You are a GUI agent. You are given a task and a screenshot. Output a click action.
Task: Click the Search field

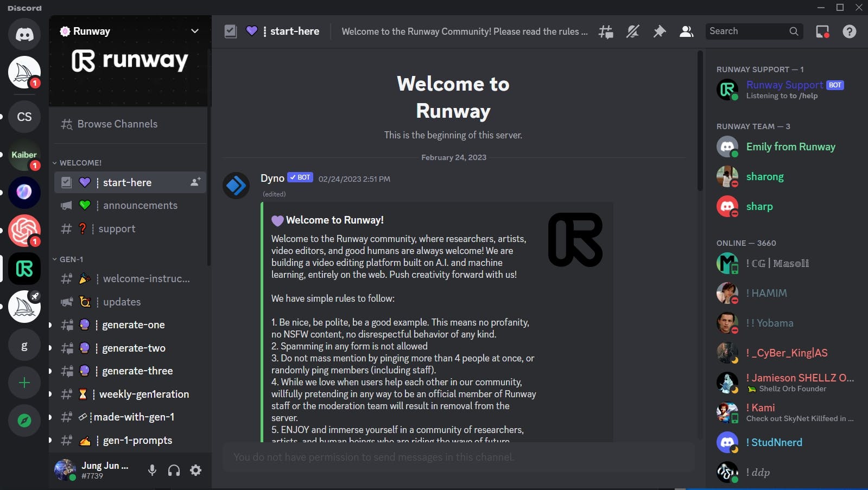753,31
